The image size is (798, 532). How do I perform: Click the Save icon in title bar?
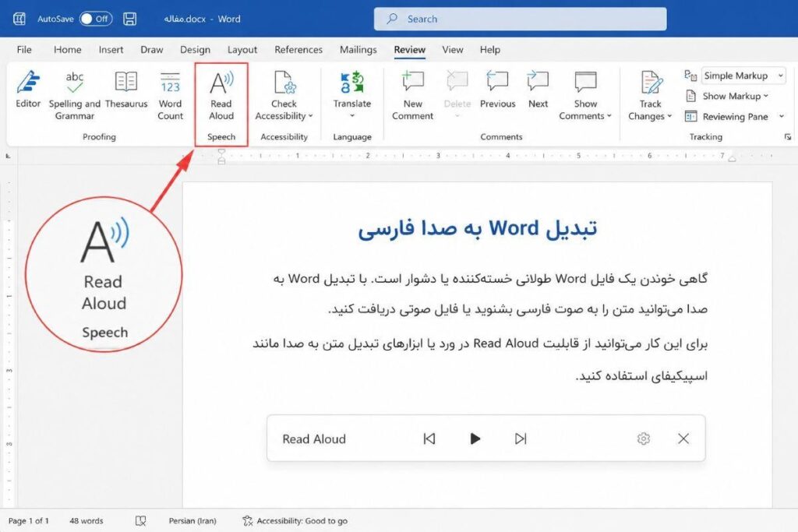[130, 19]
